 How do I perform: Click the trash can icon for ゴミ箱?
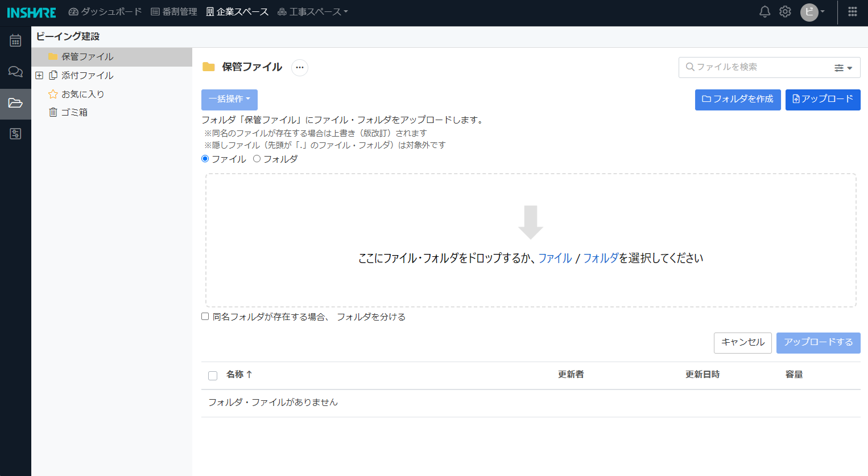pos(53,112)
